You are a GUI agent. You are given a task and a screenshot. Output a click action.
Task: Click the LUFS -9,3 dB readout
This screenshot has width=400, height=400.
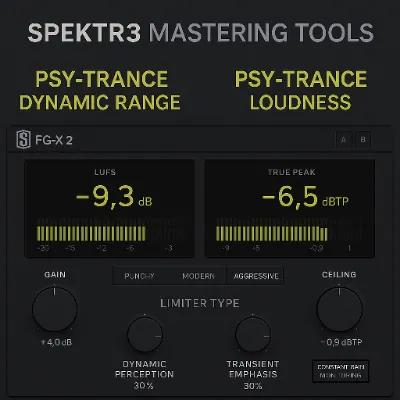pos(114,197)
